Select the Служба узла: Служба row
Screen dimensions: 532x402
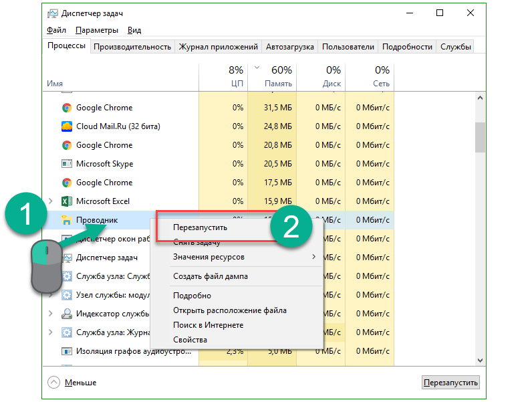(113, 276)
